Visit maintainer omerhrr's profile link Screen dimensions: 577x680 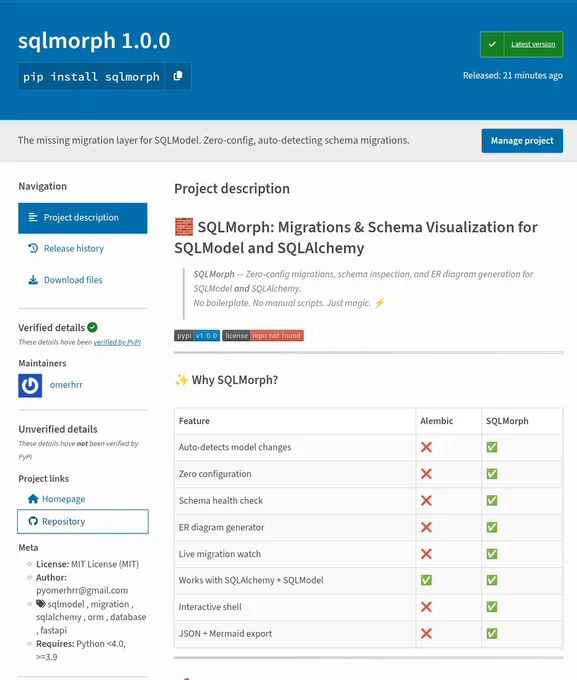(66, 385)
